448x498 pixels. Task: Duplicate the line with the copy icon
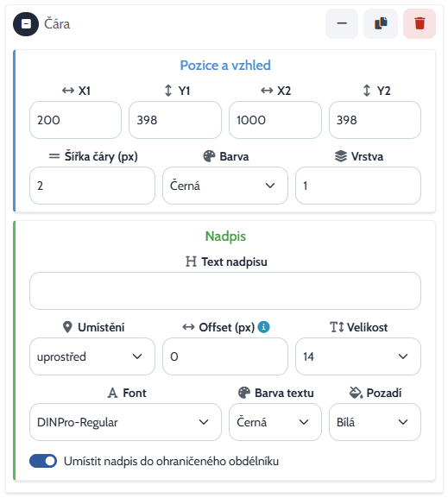(x=381, y=23)
